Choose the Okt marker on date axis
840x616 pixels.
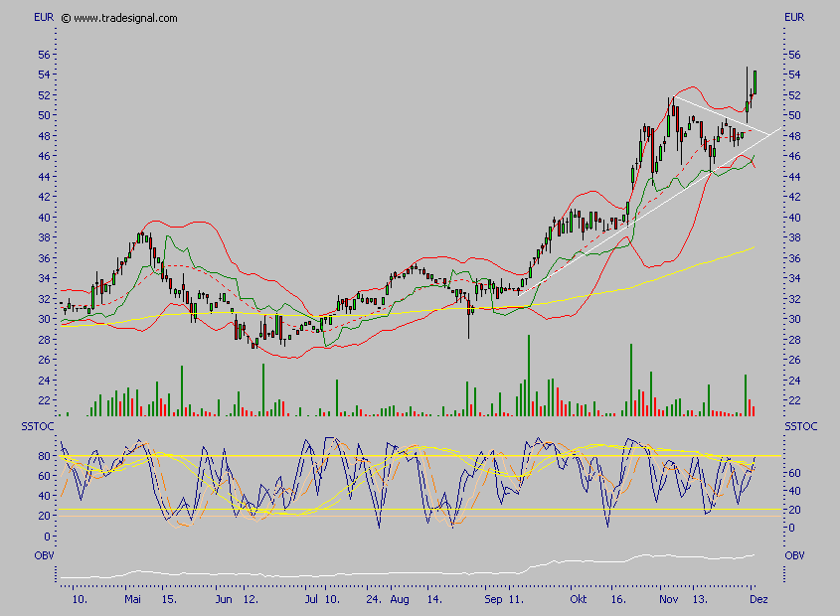coord(580,601)
